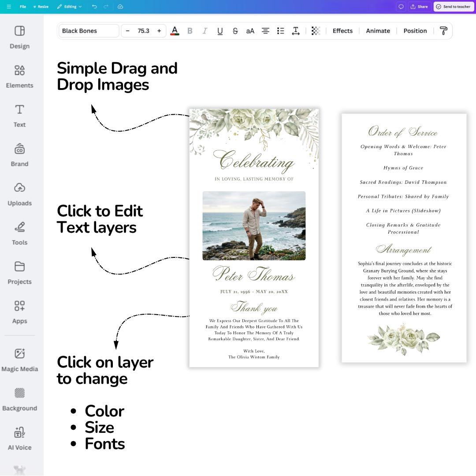Decrease font size with minus button
This screenshot has height=476, width=476.
tap(127, 31)
